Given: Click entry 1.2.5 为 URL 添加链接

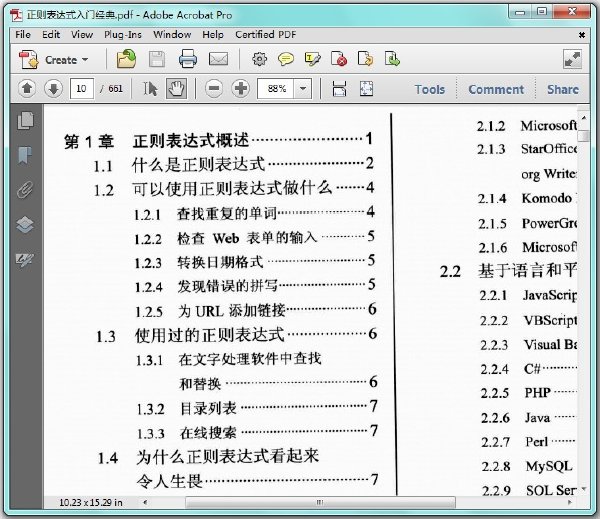Looking at the screenshot, I should coord(256,310).
